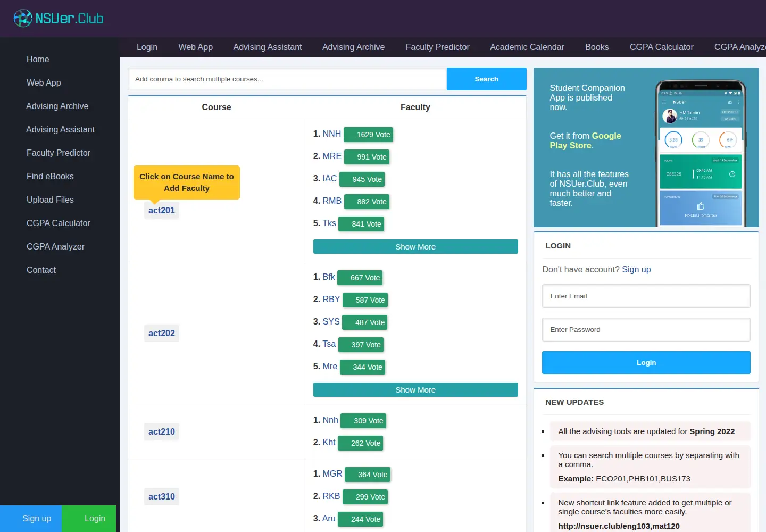This screenshot has height=532, width=766.
Task: Click the blue Sign up button in the sidebar footer
Action: pos(31,519)
